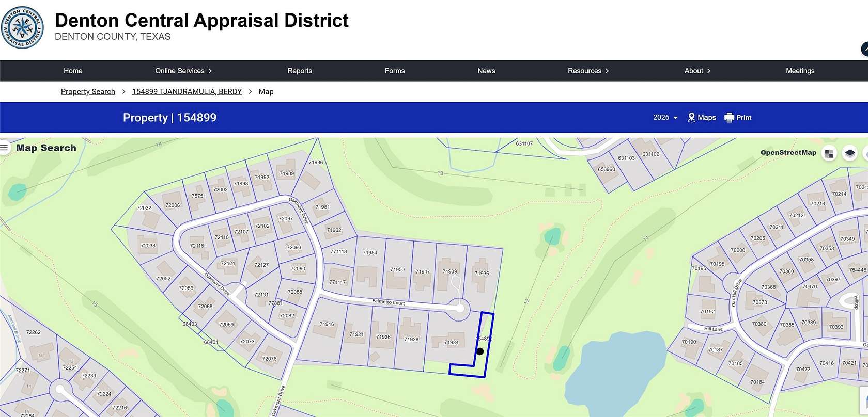Select parcel 71916 on the map
The image size is (868, 417).
click(x=327, y=324)
